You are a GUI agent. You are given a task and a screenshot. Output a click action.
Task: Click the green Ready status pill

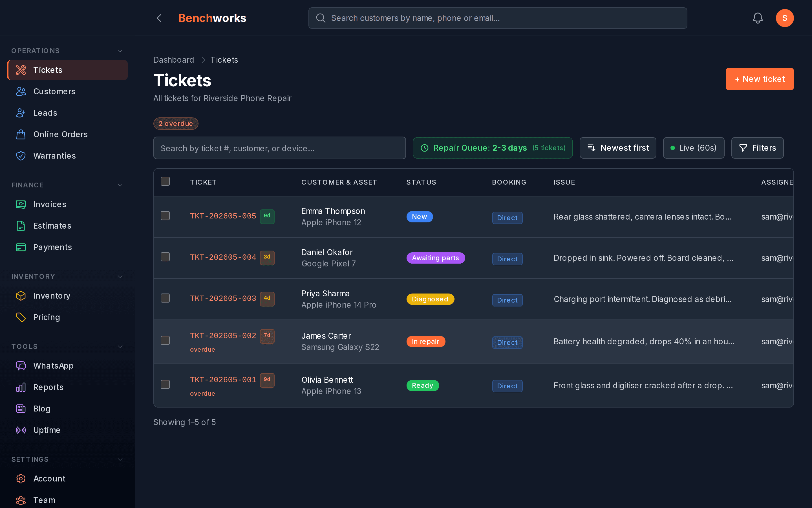(x=423, y=385)
